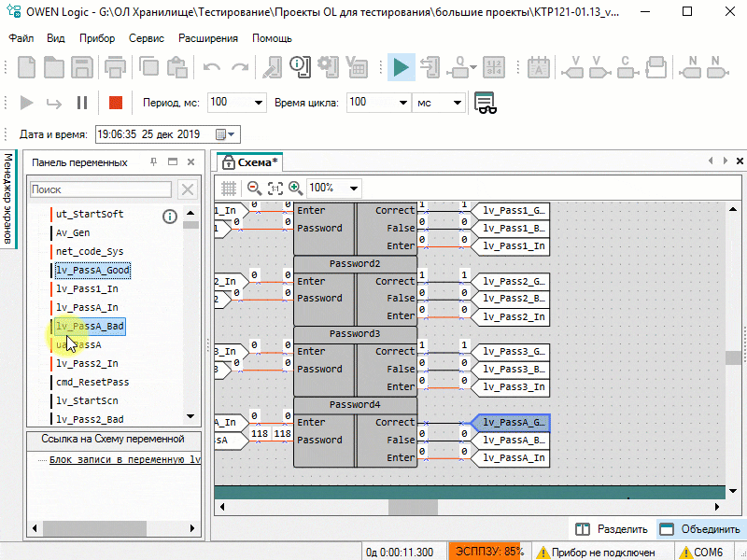
Task: Click the glasses watch-window icon
Action: pos(485,103)
